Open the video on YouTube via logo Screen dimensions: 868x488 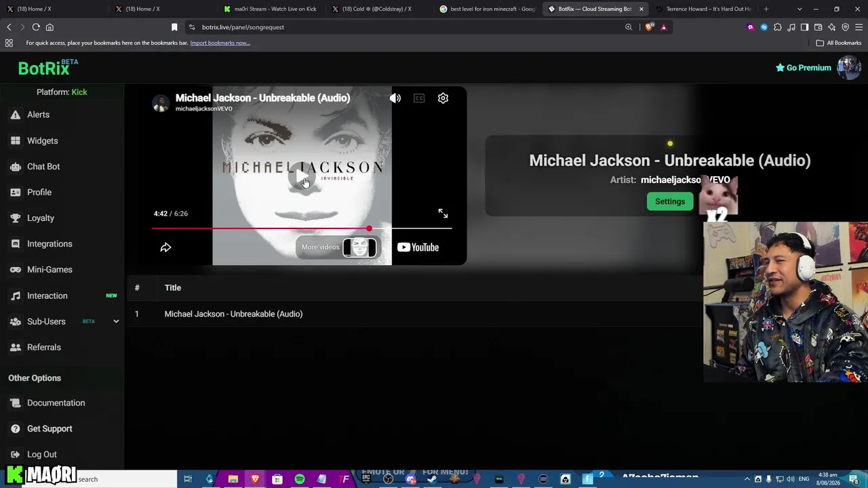point(418,247)
